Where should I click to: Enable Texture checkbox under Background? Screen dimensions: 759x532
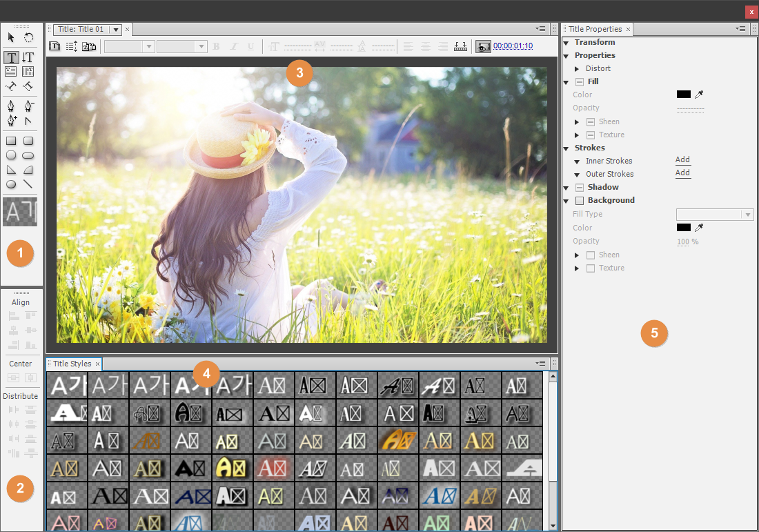coord(591,268)
